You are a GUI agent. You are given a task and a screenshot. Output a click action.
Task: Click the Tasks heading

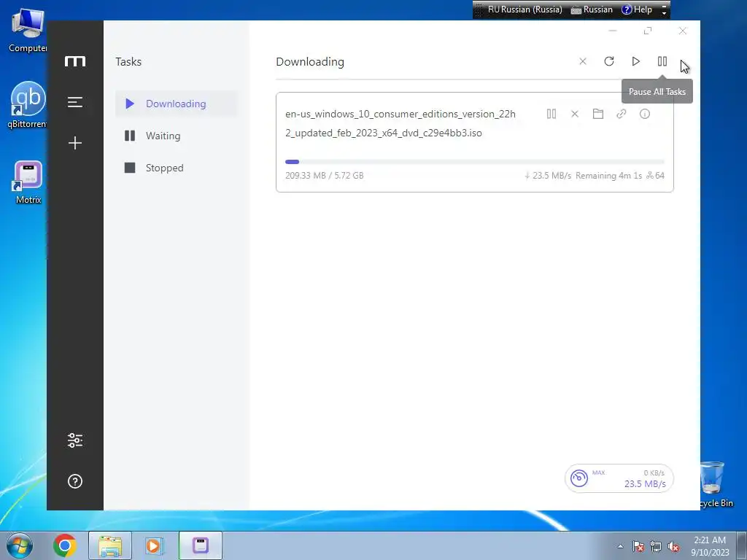(x=128, y=62)
